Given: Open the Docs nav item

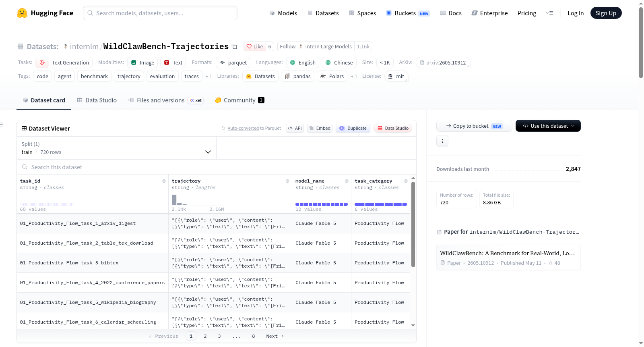Looking at the screenshot, I should pos(451,13).
